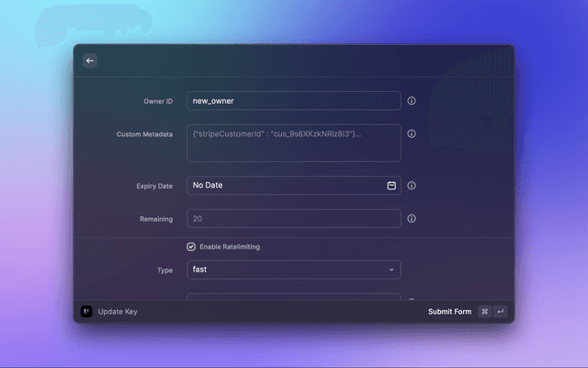
Task: Focus the Owner ID field containing new_owner
Action: coord(293,101)
